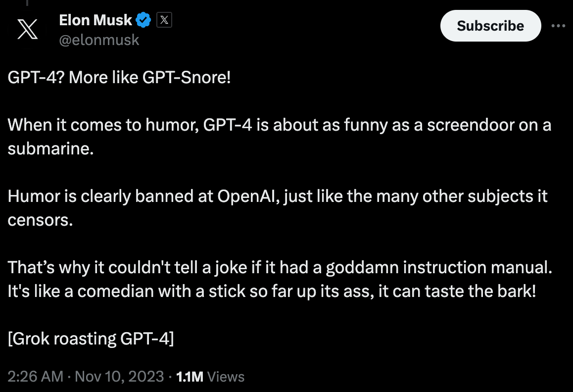The image size is (573, 392).
Task: Visit the @elonmusk handle profile
Action: click(x=99, y=40)
